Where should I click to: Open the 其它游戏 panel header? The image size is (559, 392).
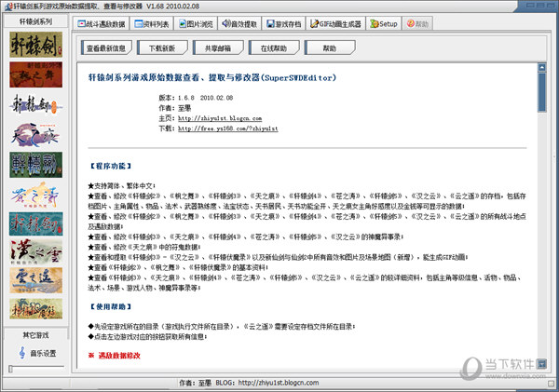click(x=36, y=335)
